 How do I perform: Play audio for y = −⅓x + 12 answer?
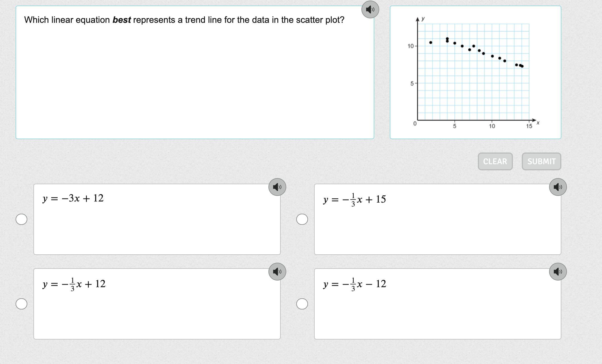[277, 272]
